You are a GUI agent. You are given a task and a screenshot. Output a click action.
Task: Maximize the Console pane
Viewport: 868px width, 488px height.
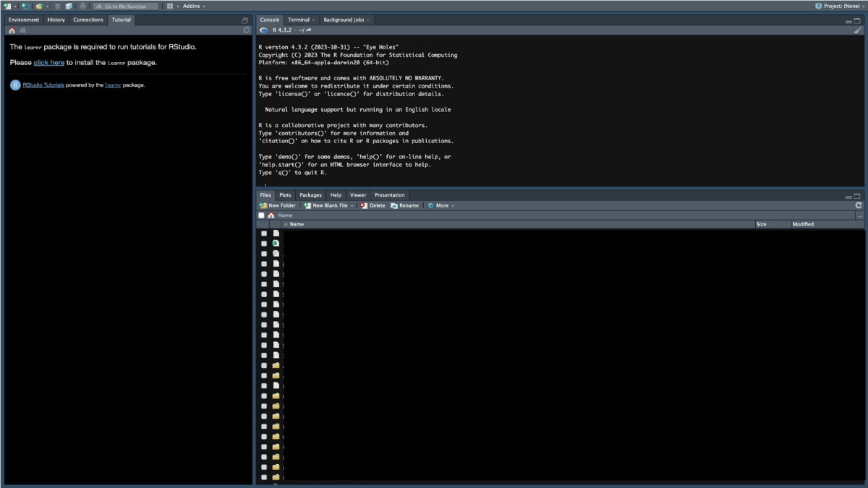click(857, 21)
